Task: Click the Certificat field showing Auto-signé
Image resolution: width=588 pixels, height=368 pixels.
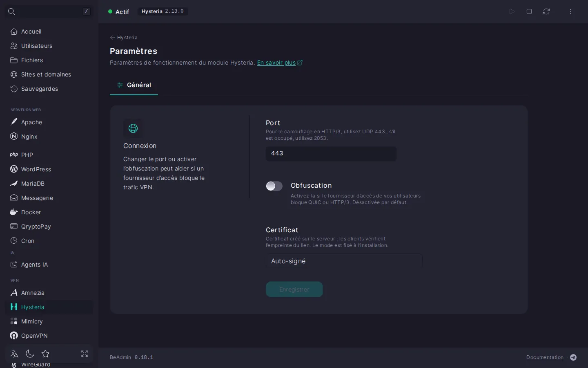Action: click(x=344, y=261)
